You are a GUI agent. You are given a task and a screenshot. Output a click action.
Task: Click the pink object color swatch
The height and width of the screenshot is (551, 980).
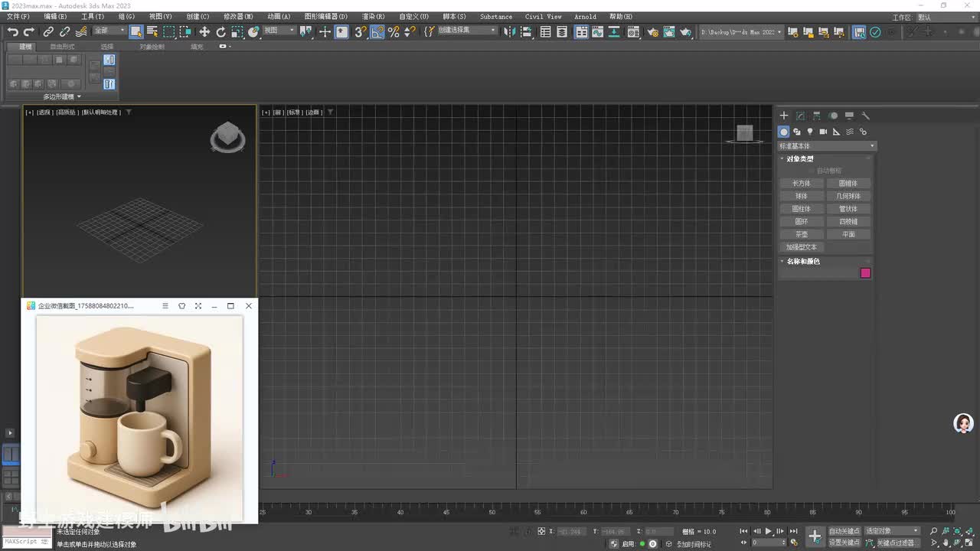coord(865,273)
